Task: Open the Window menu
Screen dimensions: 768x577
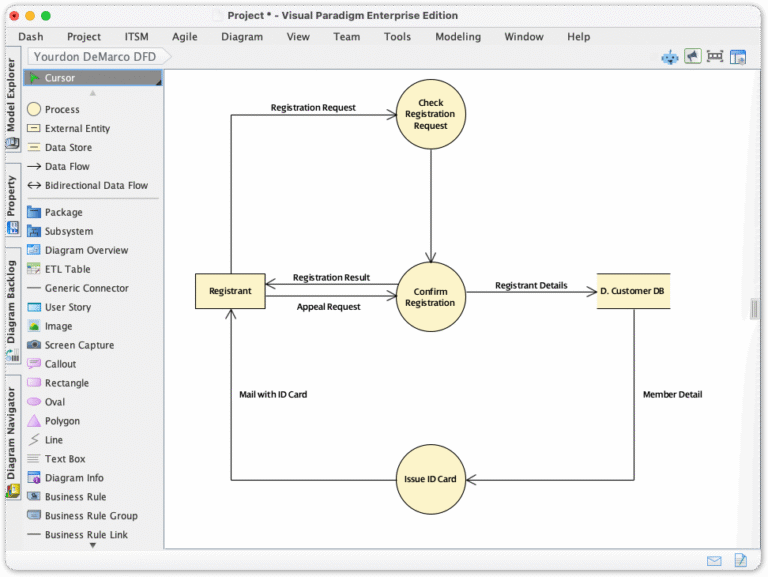Action: click(524, 37)
